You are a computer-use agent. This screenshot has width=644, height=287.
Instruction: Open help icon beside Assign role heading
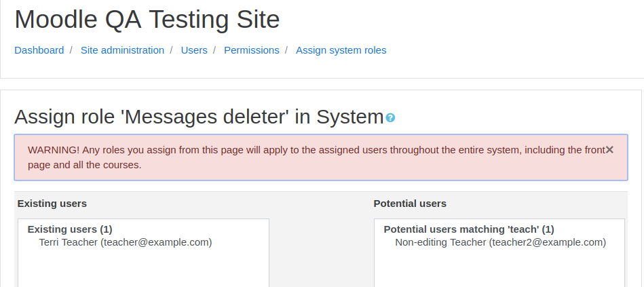(x=390, y=118)
